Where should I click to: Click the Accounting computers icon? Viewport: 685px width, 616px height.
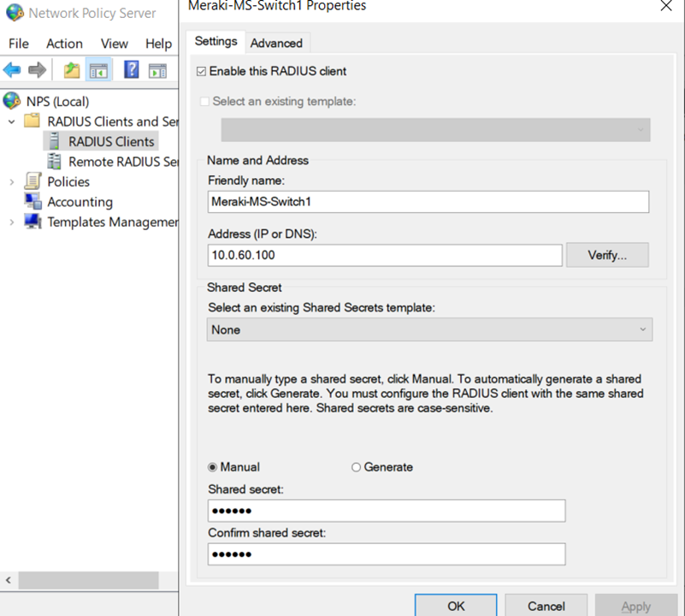click(33, 201)
